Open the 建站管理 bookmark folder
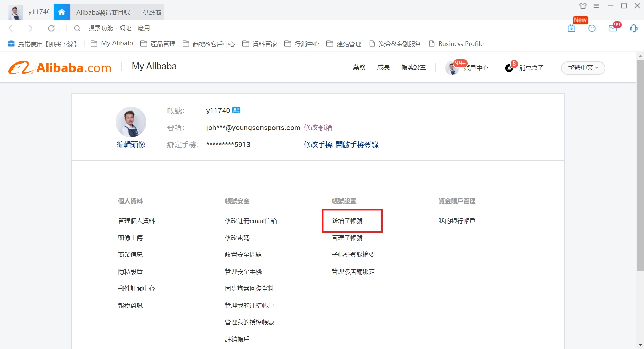 (x=344, y=44)
